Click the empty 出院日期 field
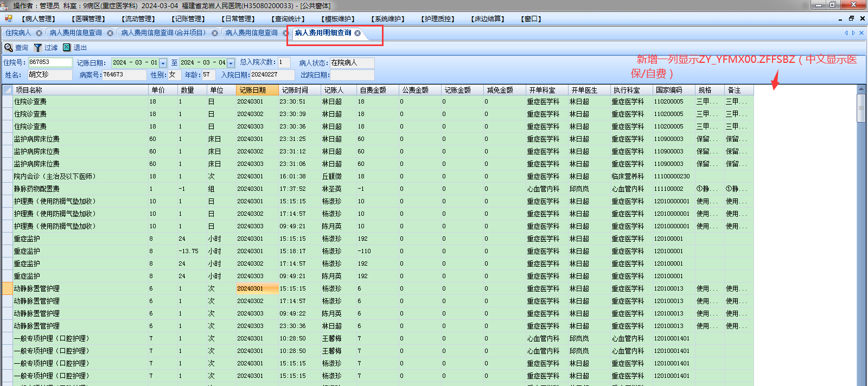868x386 pixels. 352,75
